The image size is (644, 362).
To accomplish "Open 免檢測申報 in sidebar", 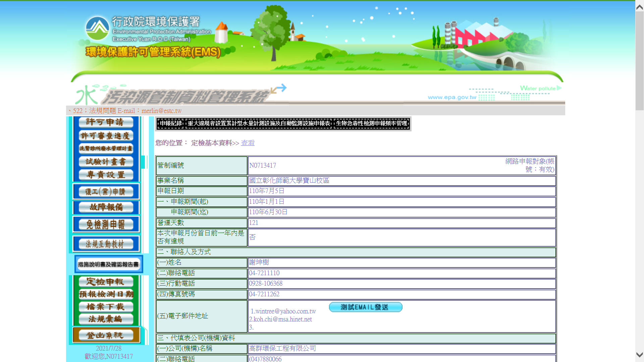I will [106, 224].
